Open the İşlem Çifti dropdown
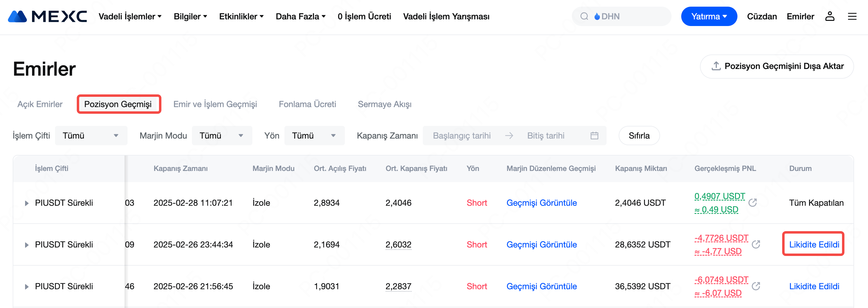 point(91,136)
